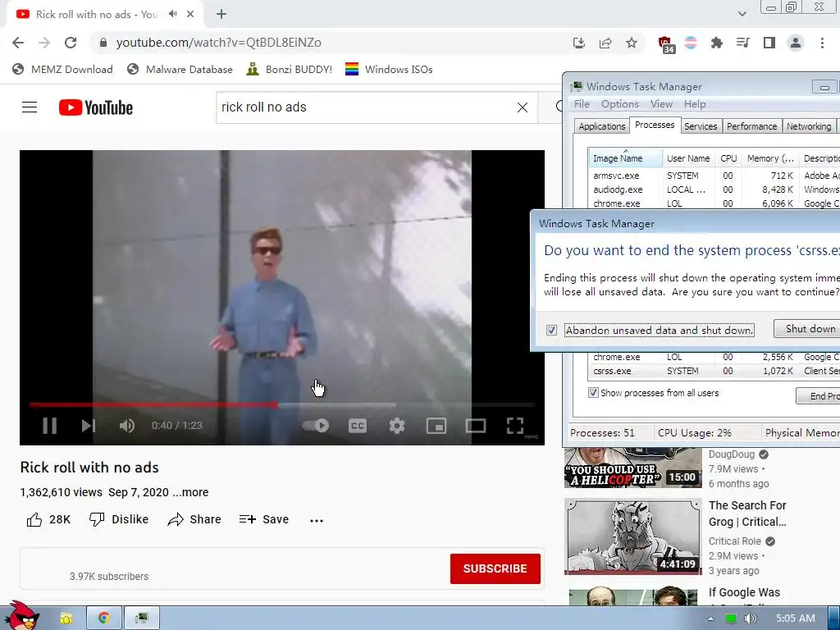Uncheck 'Abandon unsaved data and shut down'

tap(551, 330)
